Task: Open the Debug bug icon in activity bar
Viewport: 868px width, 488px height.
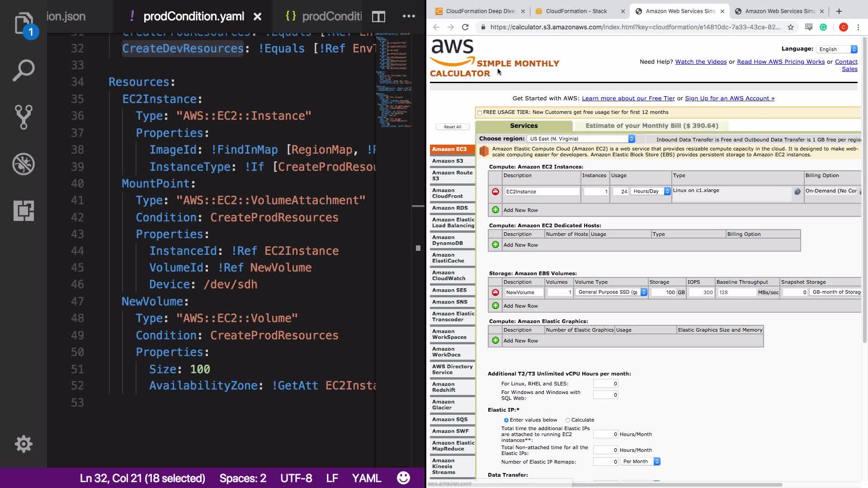Action: click(x=24, y=164)
